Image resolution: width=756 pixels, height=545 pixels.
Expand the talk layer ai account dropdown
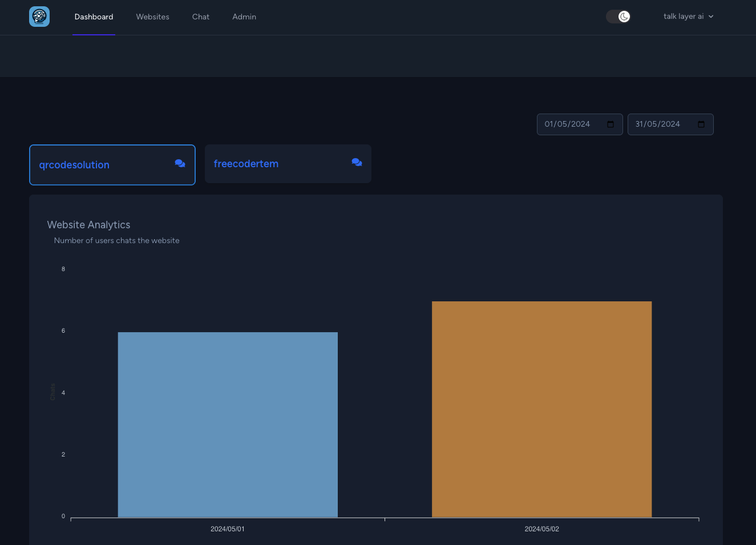click(689, 17)
